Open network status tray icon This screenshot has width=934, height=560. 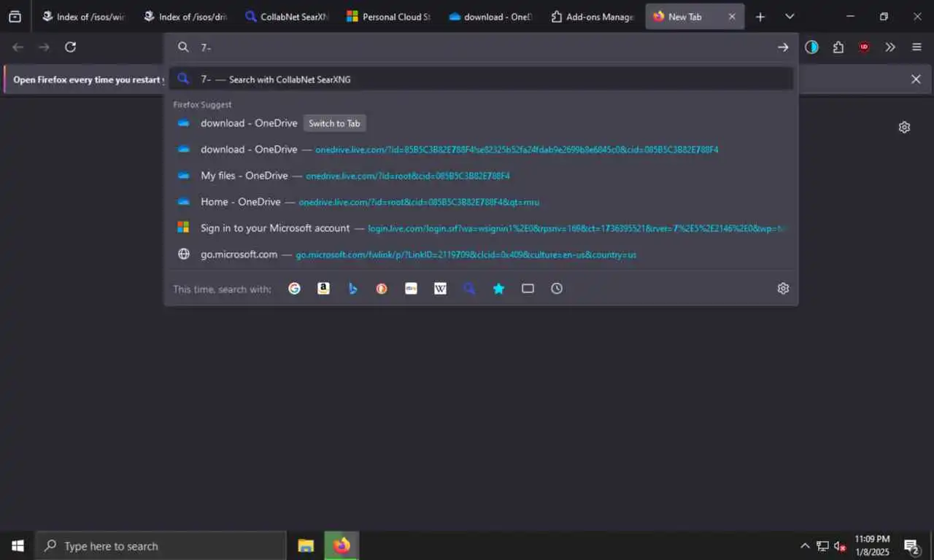(822, 545)
